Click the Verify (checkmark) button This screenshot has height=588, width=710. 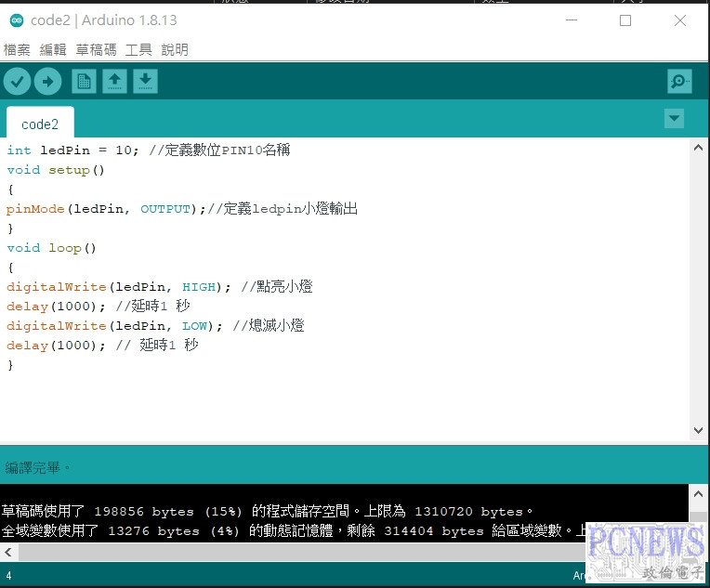pyautogui.click(x=18, y=82)
